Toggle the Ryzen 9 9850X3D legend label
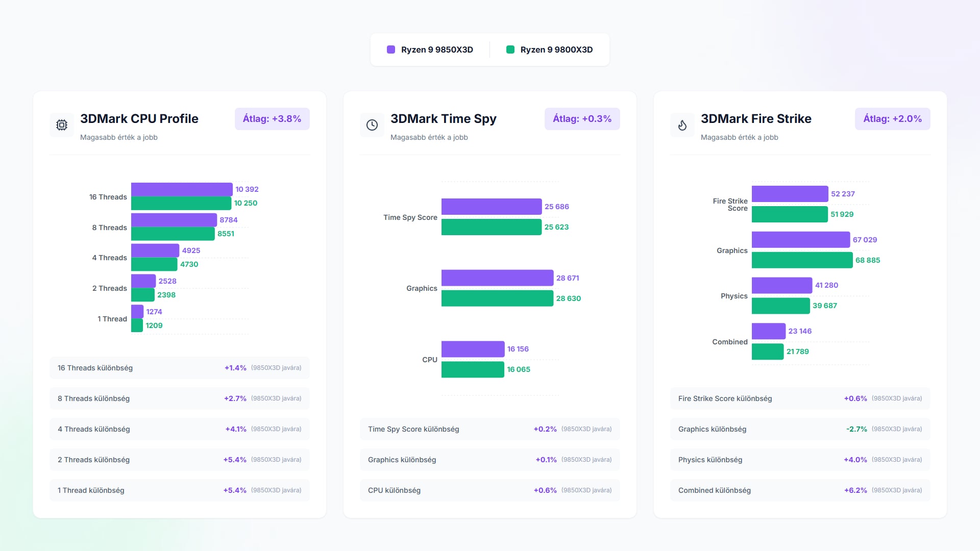 pos(437,49)
